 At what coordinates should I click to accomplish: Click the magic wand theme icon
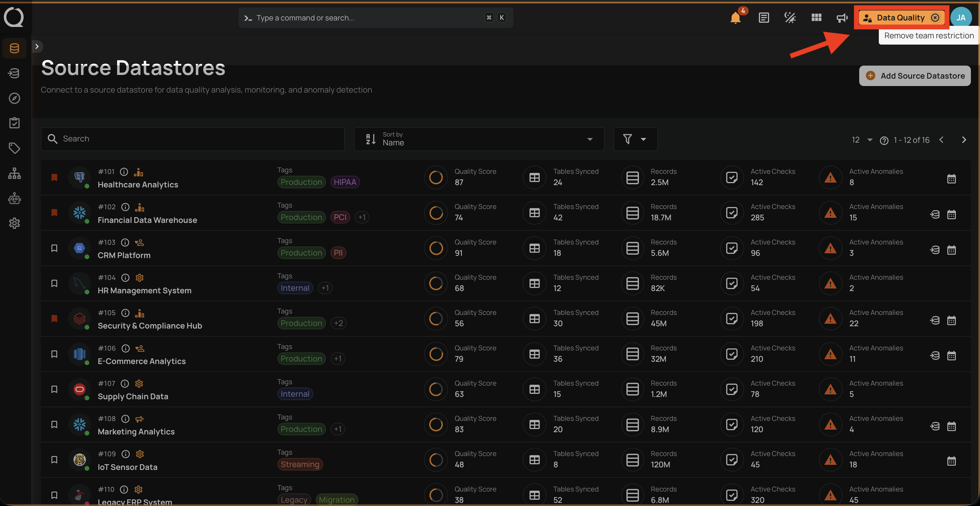pos(790,18)
